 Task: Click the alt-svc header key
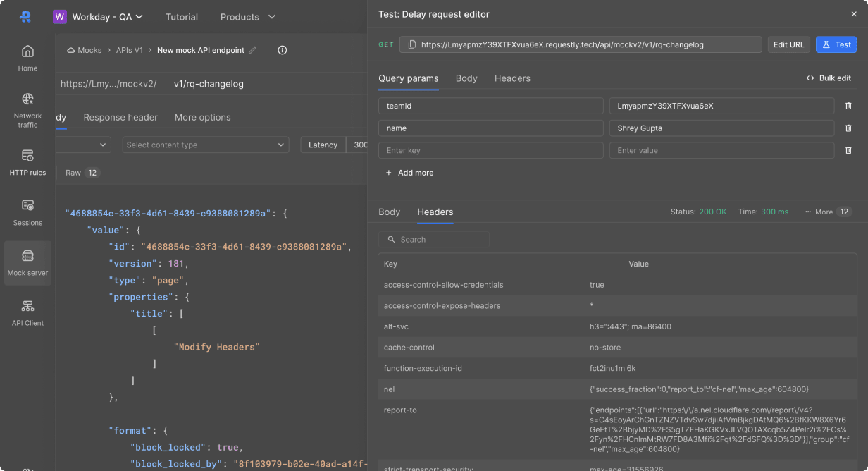tap(396, 326)
